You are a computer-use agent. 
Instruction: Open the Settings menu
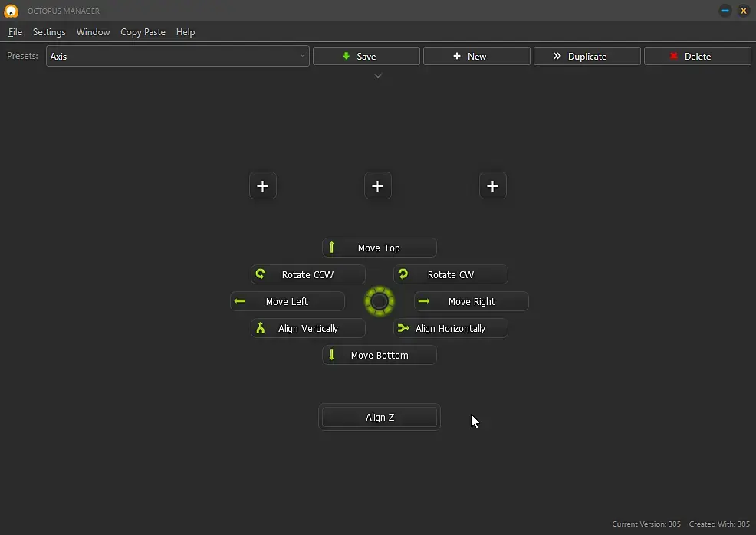(x=49, y=32)
